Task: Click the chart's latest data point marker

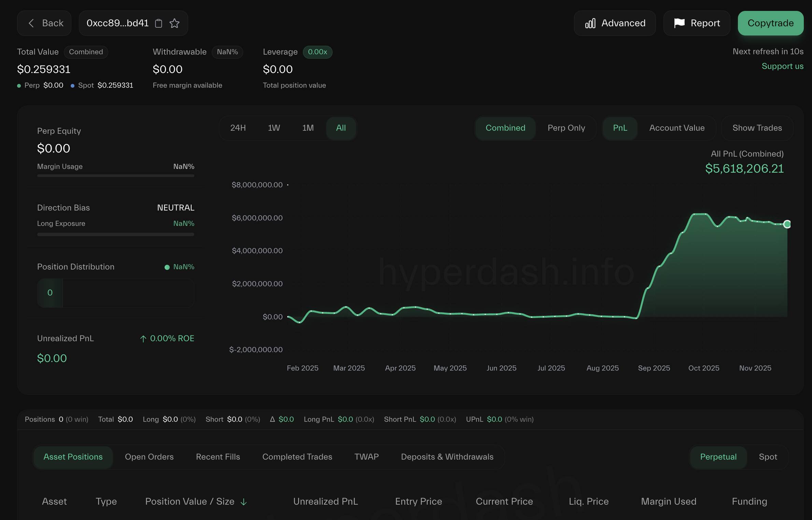Action: [787, 224]
